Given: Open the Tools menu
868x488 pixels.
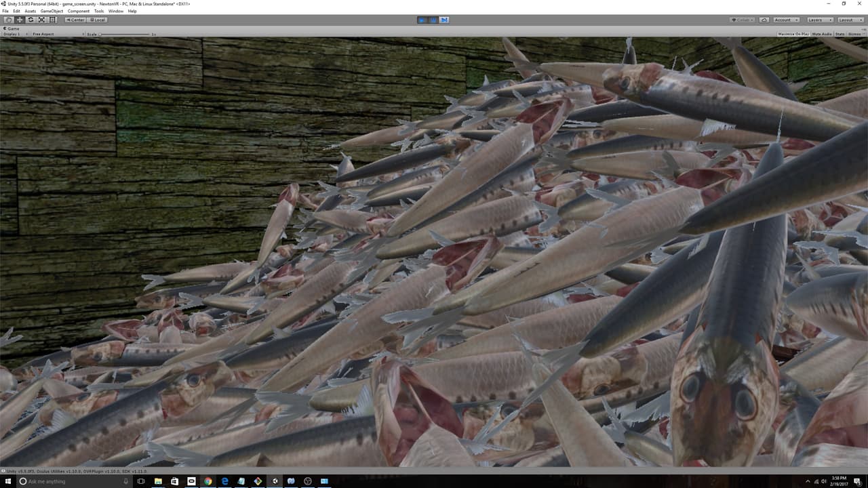Looking at the screenshot, I should (x=99, y=11).
